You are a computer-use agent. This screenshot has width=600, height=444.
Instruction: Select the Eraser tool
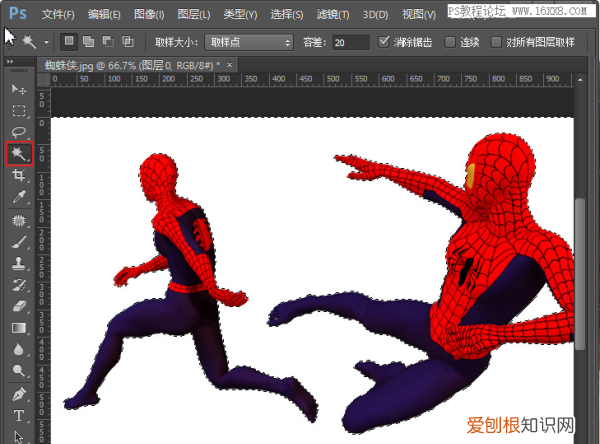click(18, 307)
